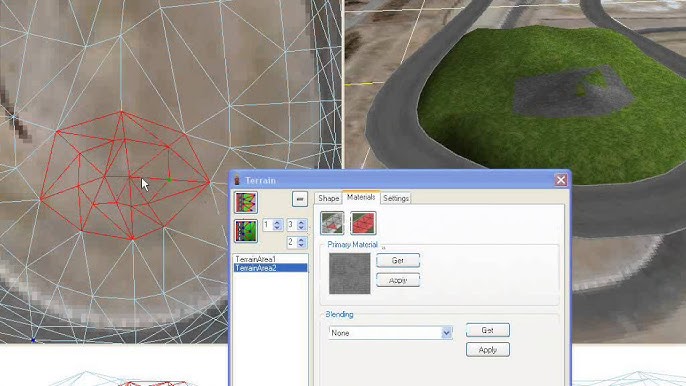Click the green-blue terrain mesh icon
The image size is (686, 386).
[x=246, y=231]
